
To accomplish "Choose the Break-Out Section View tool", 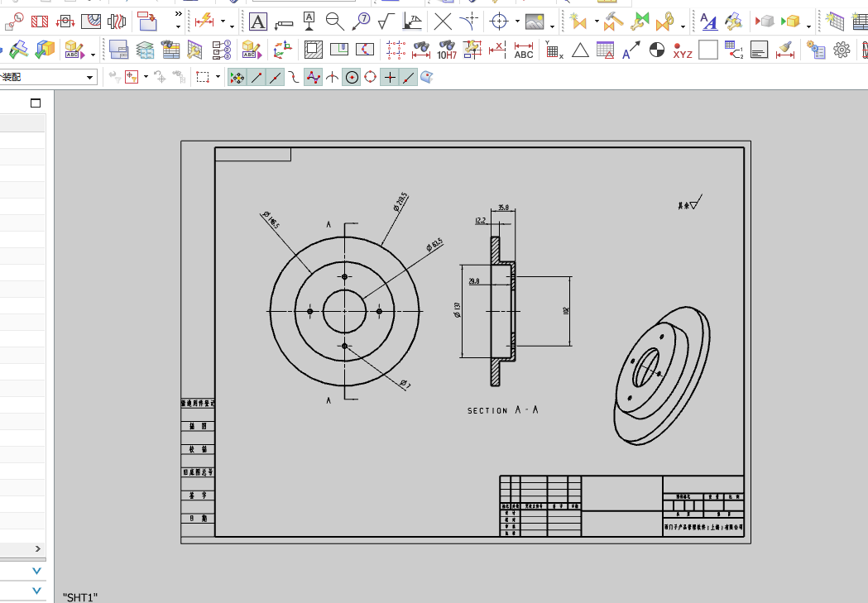I will point(91,22).
